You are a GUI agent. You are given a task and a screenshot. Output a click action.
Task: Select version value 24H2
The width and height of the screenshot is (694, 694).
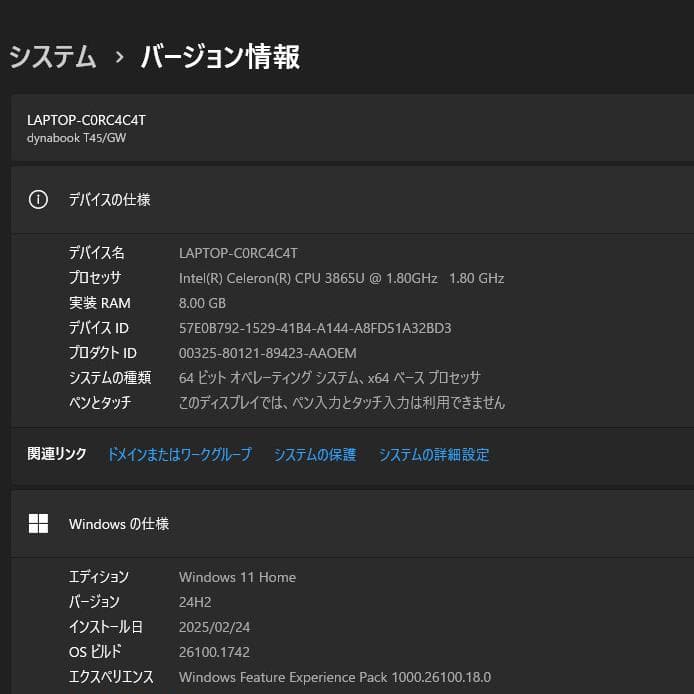(195, 602)
